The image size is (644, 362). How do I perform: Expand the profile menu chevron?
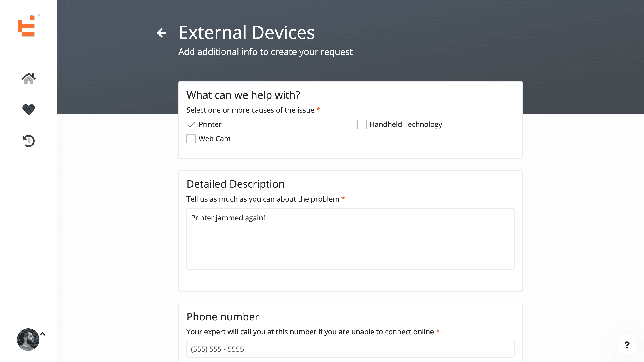(x=43, y=334)
